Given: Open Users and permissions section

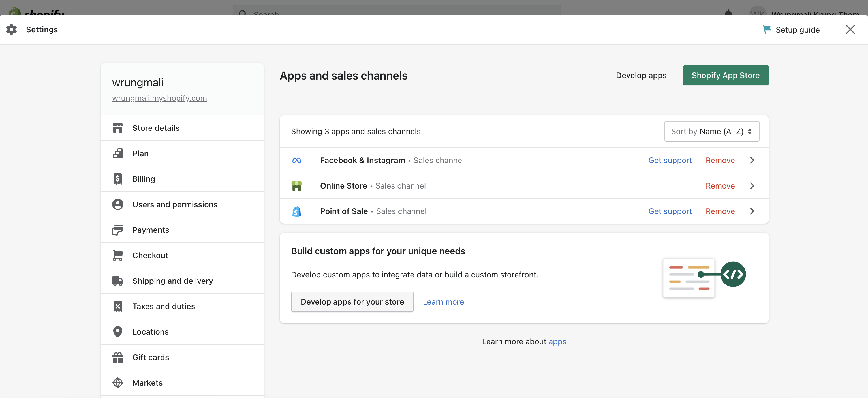Looking at the screenshot, I should pos(182,204).
